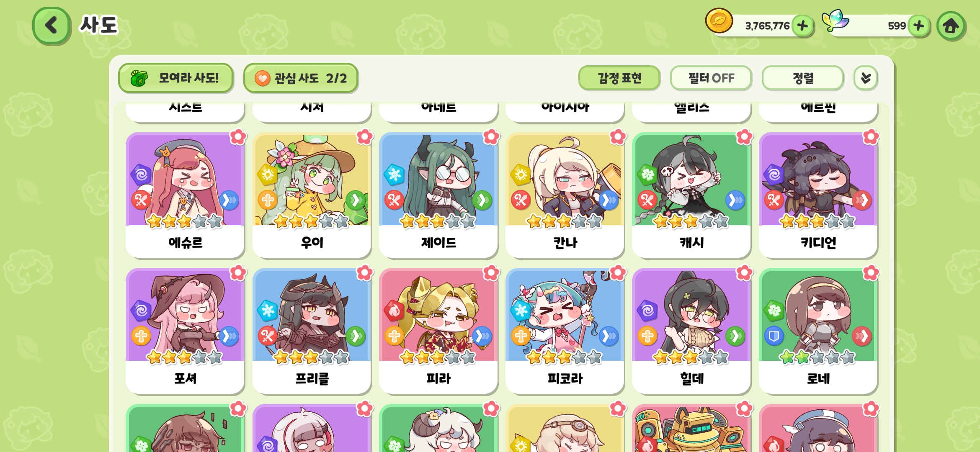
Task: Open the 필터 OFF filter options
Action: [x=711, y=78]
